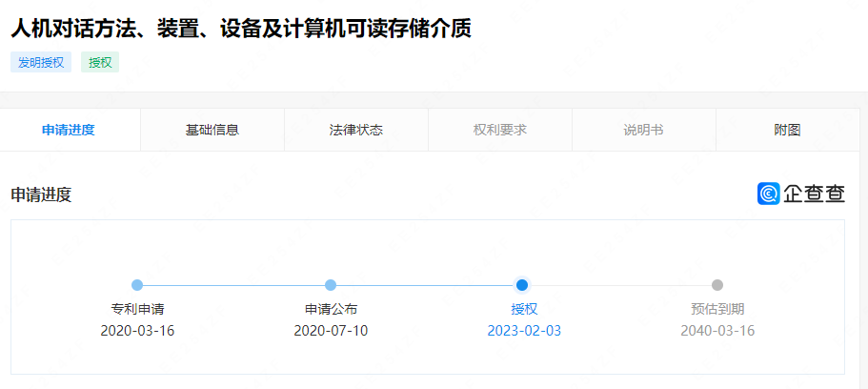Click the 申请公布 timeline dot
Image resolution: width=868 pixels, height=389 pixels.
(x=331, y=285)
